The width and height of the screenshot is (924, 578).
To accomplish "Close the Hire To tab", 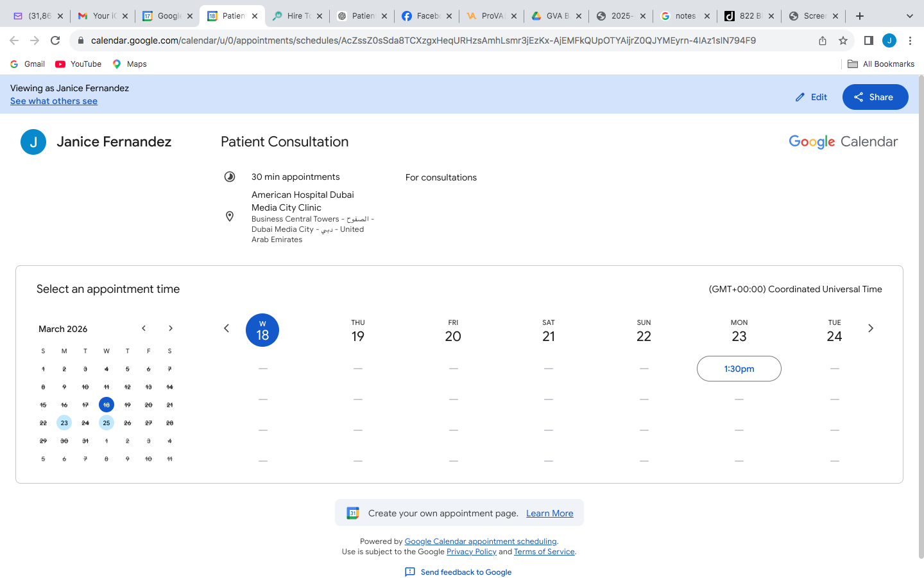I will [x=320, y=16].
